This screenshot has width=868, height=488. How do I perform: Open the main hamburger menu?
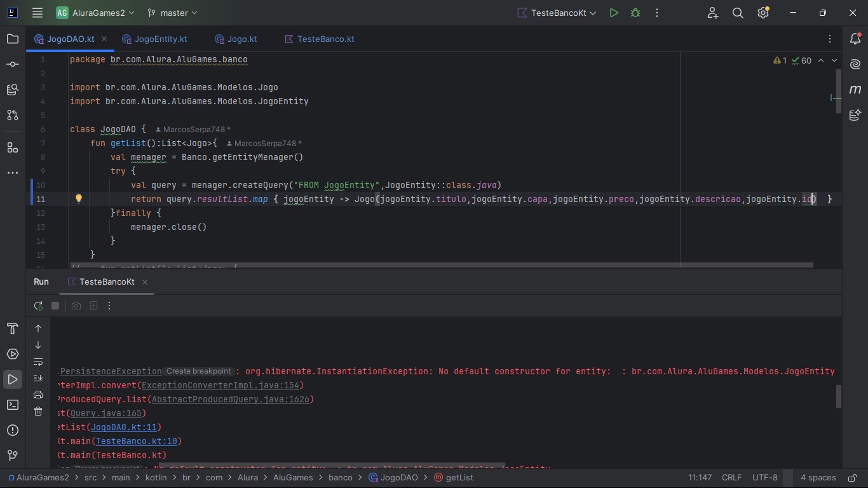pos(37,13)
